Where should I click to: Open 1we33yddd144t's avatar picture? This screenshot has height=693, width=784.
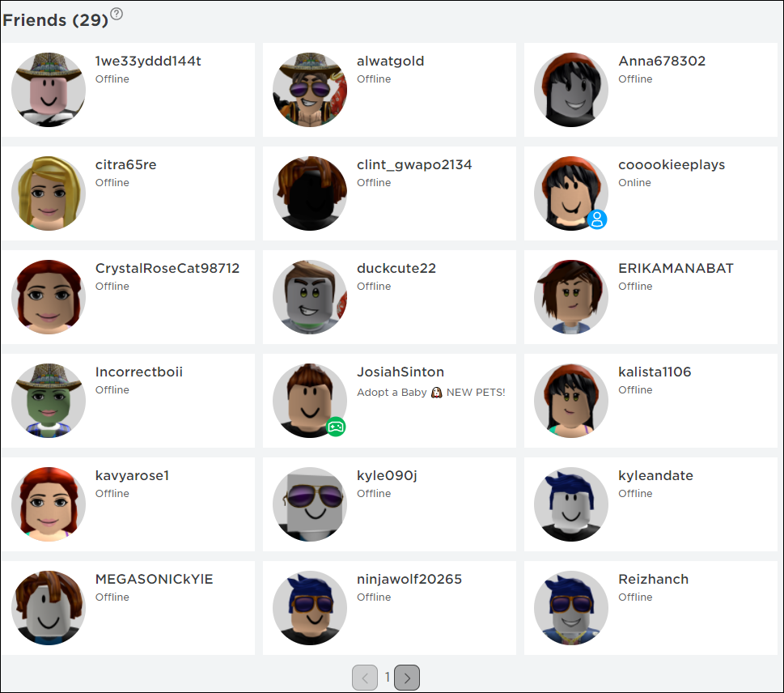[x=49, y=90]
